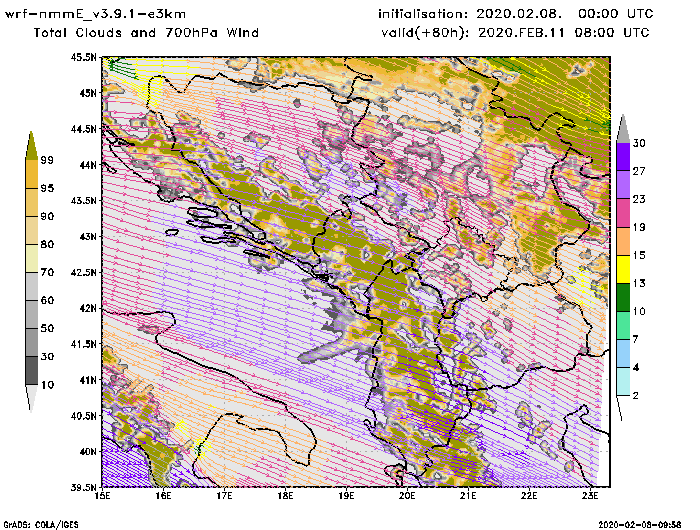Screen dimensions: 700x530
Task: Select the pale yellow 70–80 cloud legend swatch
Action: tap(32, 259)
